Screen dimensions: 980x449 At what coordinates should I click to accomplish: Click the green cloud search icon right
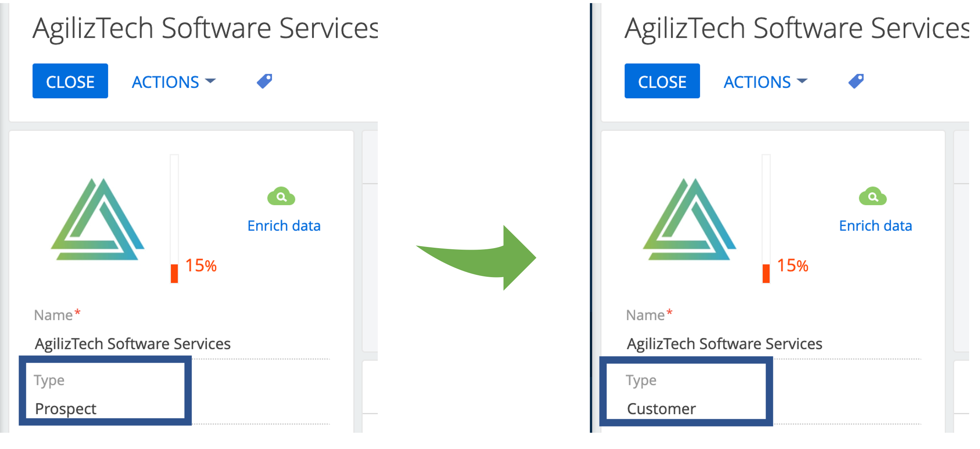(x=873, y=196)
